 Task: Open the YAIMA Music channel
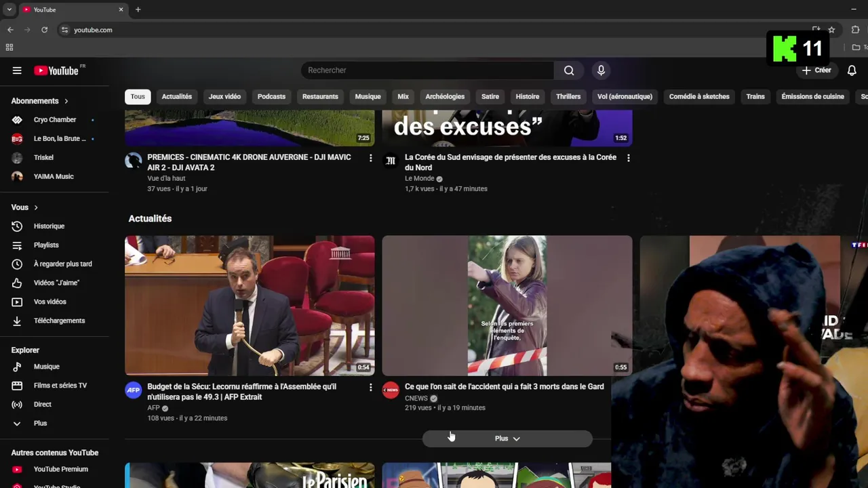pos(54,177)
